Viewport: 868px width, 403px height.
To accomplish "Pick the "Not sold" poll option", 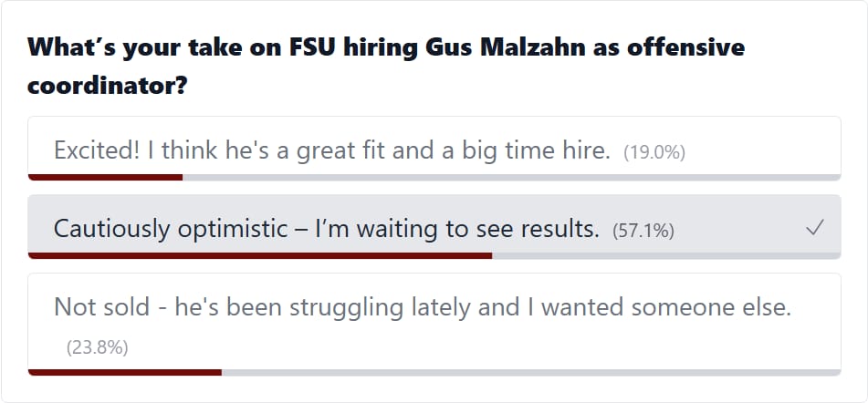I will pyautogui.click(x=422, y=307).
